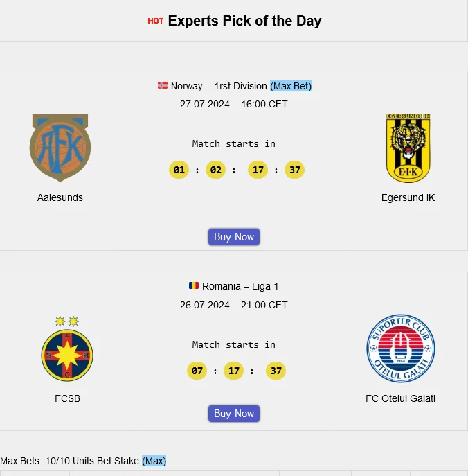Viewport: 468px width, 476px height.
Task: Click the FCSB star crest logo
Action: (x=67, y=349)
